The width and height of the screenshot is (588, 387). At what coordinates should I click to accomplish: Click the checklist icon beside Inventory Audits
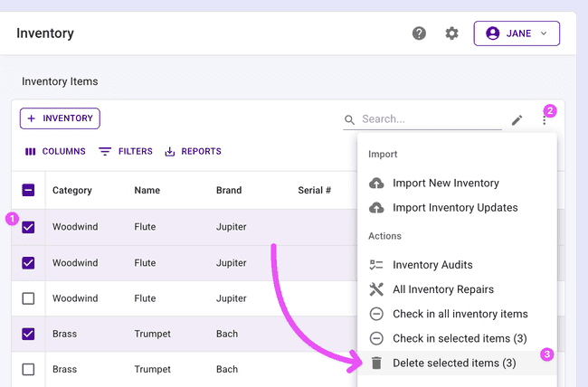(376, 265)
